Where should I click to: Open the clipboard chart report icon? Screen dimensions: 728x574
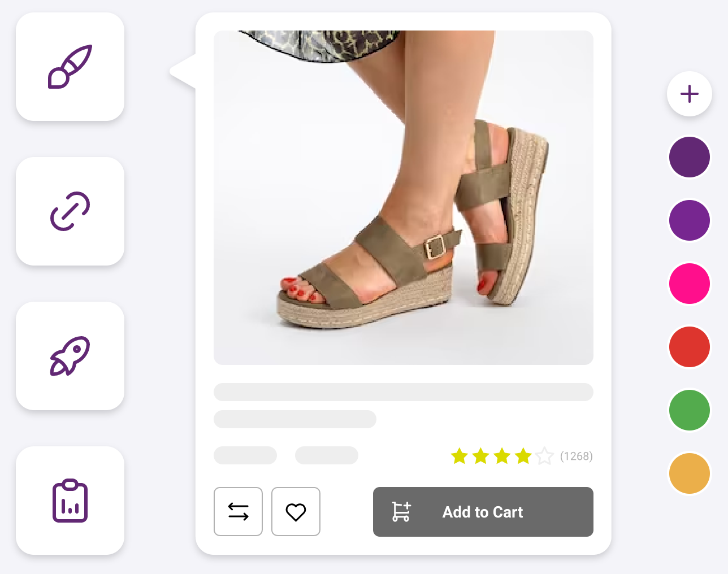tap(70, 501)
